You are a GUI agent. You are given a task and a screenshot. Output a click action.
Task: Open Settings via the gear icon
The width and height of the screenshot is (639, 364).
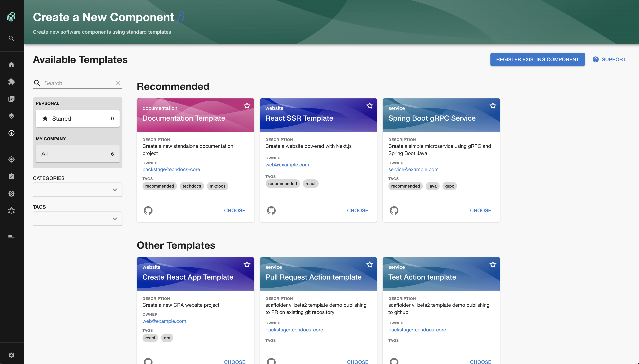click(11, 355)
